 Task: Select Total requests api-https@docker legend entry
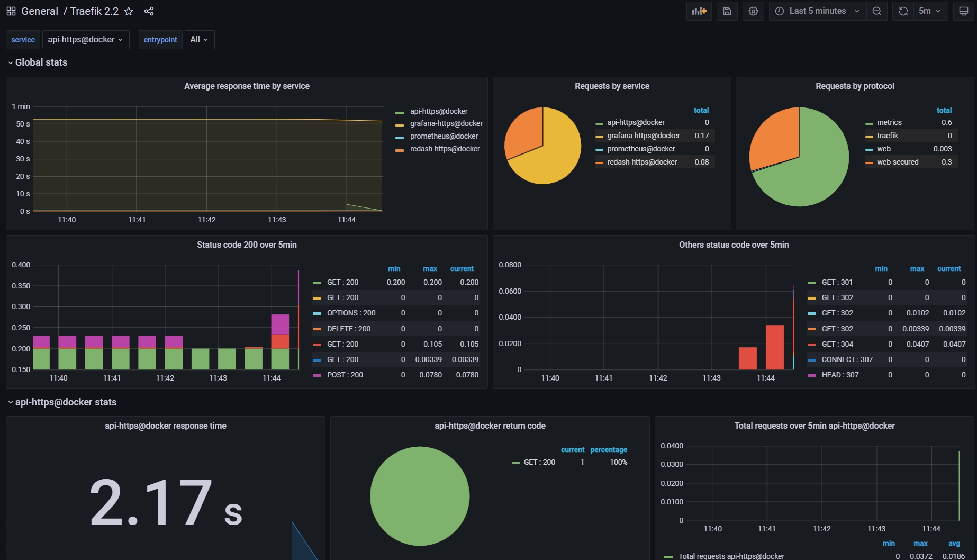point(731,556)
